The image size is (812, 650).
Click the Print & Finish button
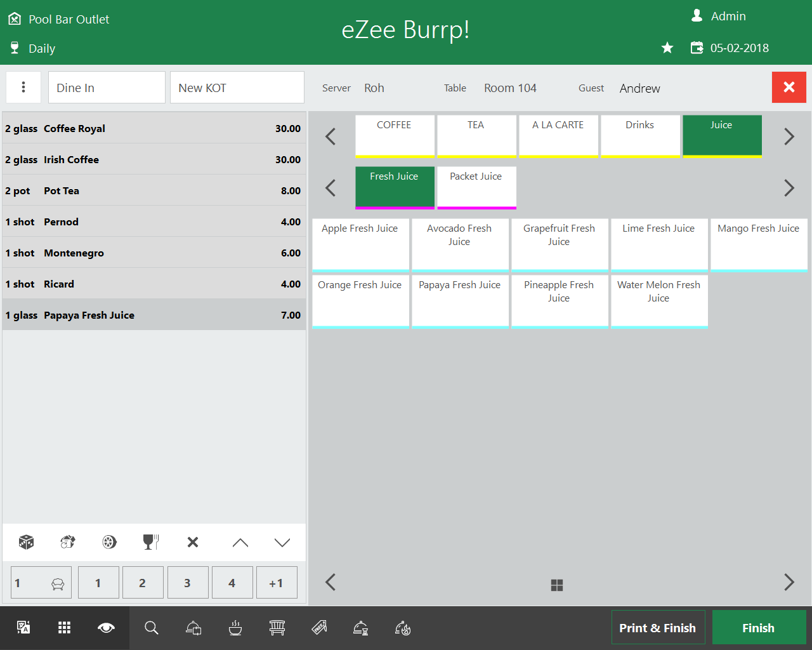tap(658, 628)
